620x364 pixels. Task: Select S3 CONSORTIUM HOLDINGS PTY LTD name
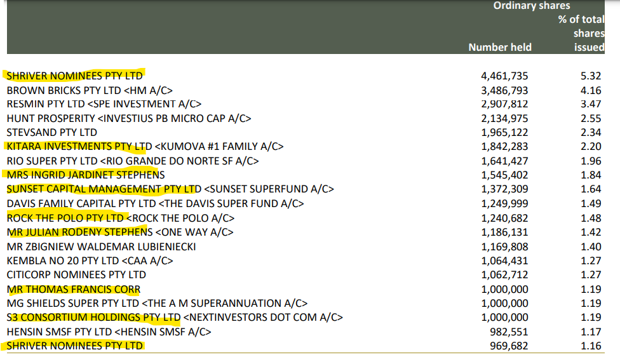pyautogui.click(x=94, y=318)
